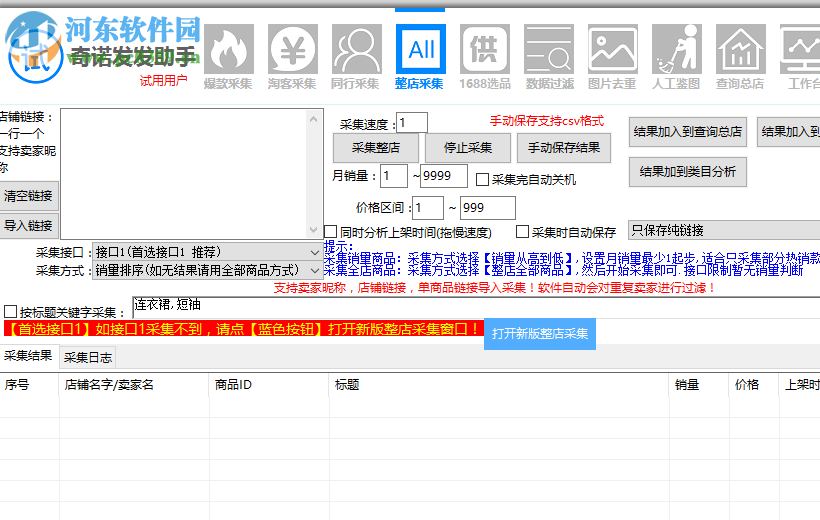Viewport: 820px width, 520px height.
Task: Open the 图片去重 picture icon
Action: [x=612, y=50]
